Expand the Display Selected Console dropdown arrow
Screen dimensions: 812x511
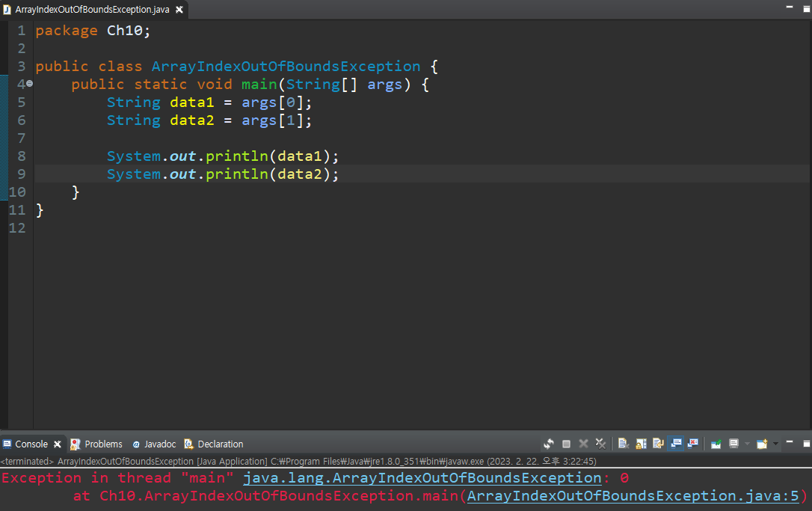point(747,444)
